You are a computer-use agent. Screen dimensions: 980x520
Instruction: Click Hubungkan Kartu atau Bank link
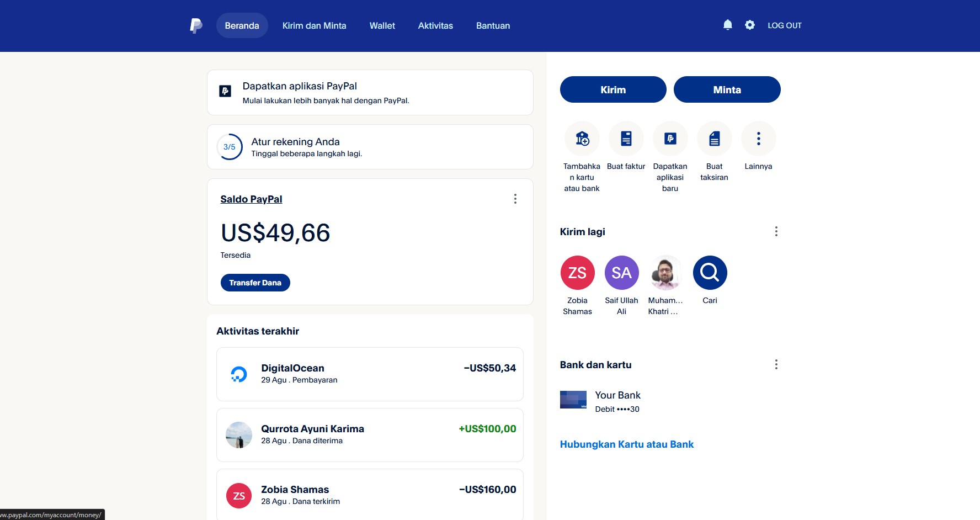click(x=626, y=444)
